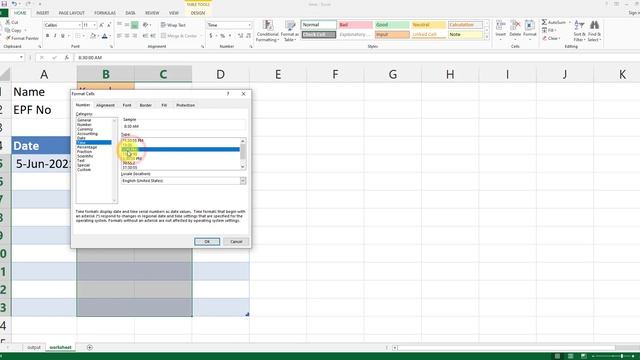Click the Help question mark in dialog
Image resolution: width=640 pixels, height=360 pixels.
(228, 94)
